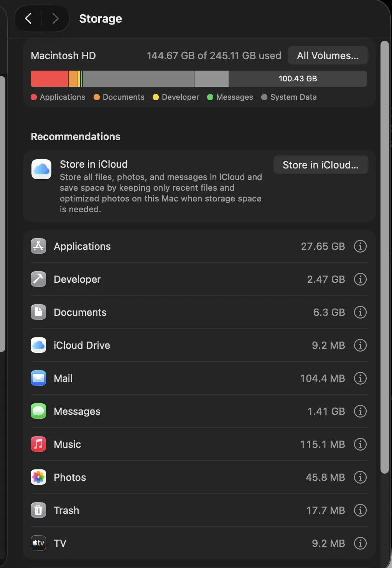This screenshot has height=568, width=392.
Task: Click the 2.47 GB Developer size value
Action: point(326,279)
